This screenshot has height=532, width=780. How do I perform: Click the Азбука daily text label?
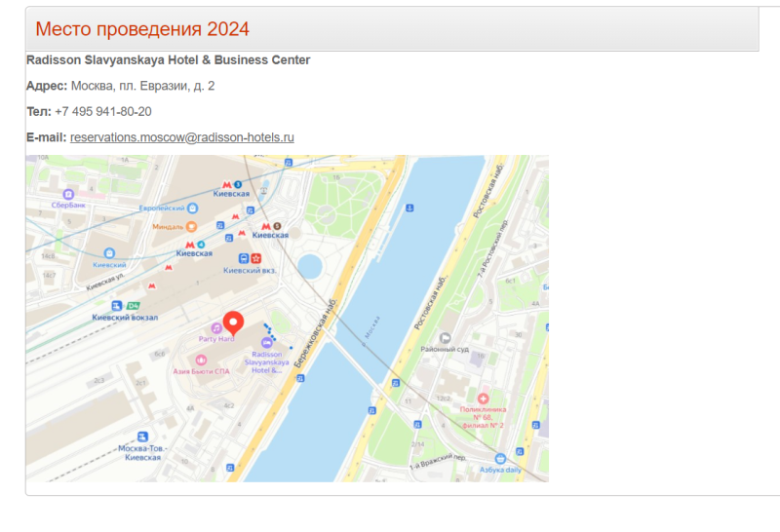point(500,470)
